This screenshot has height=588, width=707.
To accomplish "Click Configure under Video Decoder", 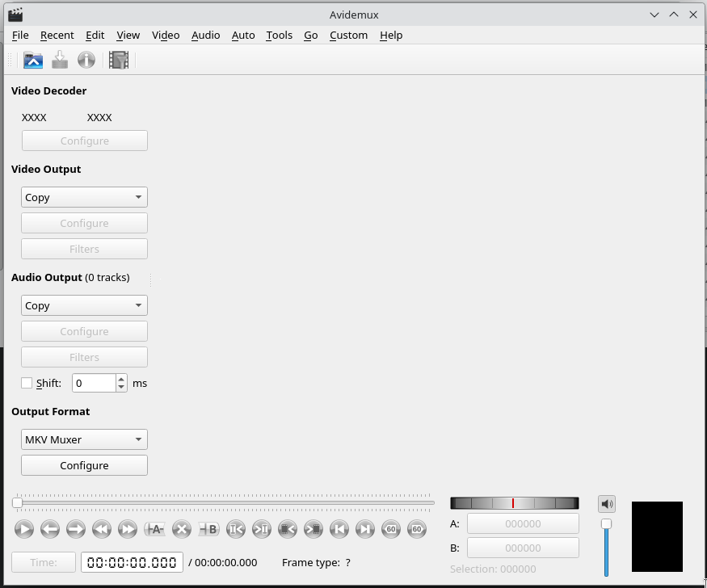I will coord(85,141).
